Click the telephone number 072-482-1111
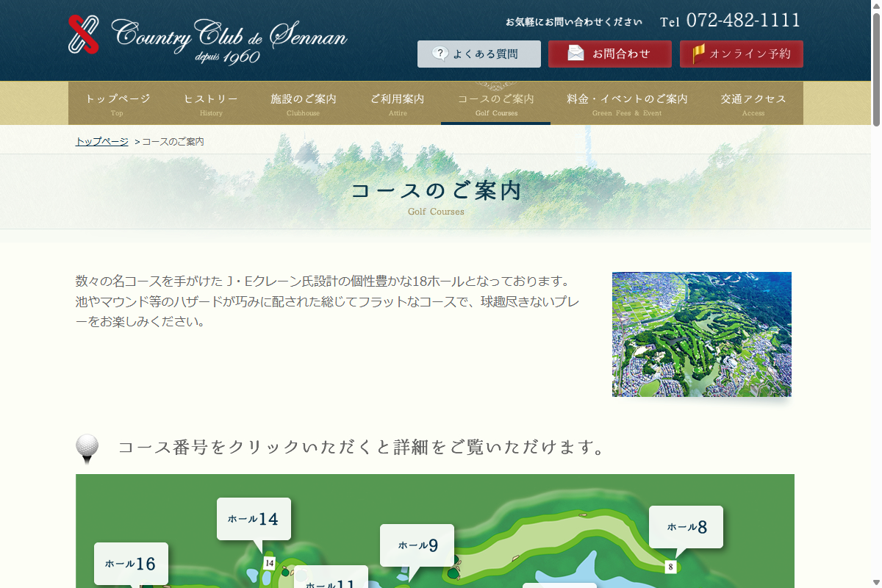Viewport: 882px width, 588px height. point(743,21)
